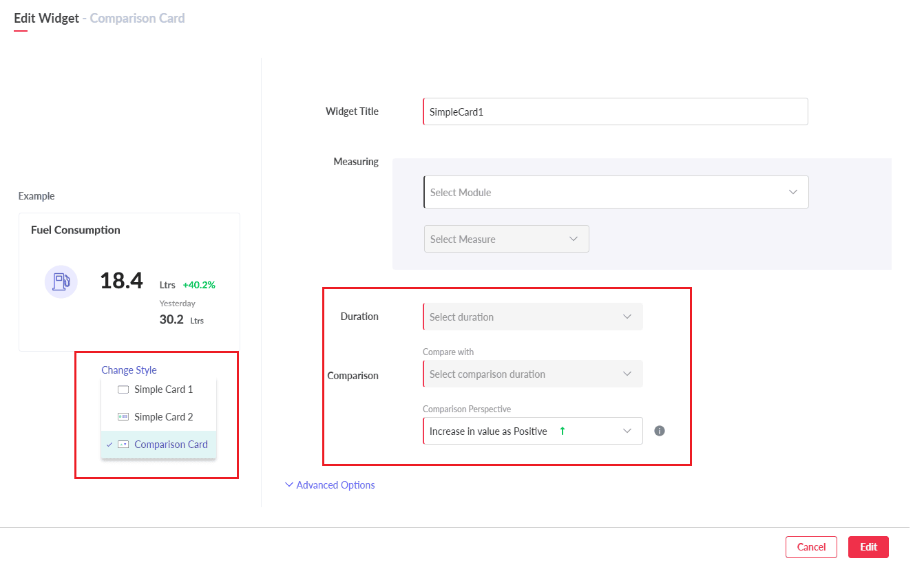Click the Simple Card 1 style icon
This screenshot has width=924, height=565.
pos(123,390)
